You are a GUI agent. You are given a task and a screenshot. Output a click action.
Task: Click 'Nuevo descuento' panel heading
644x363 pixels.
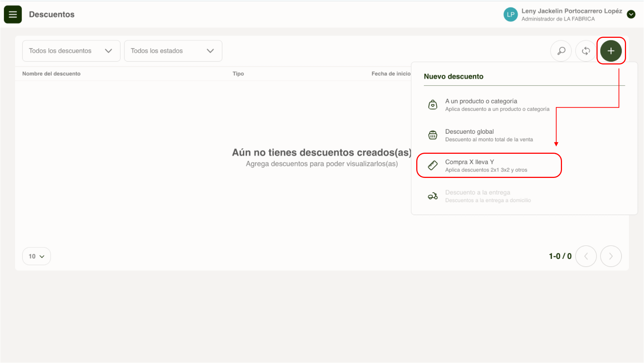[x=454, y=76]
